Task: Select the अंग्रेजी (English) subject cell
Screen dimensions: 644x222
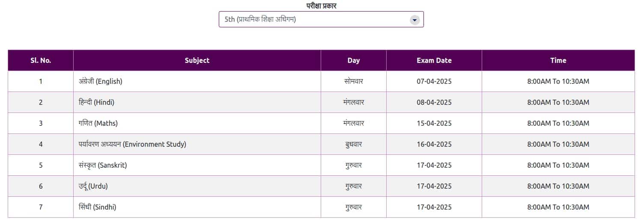Action: point(197,81)
